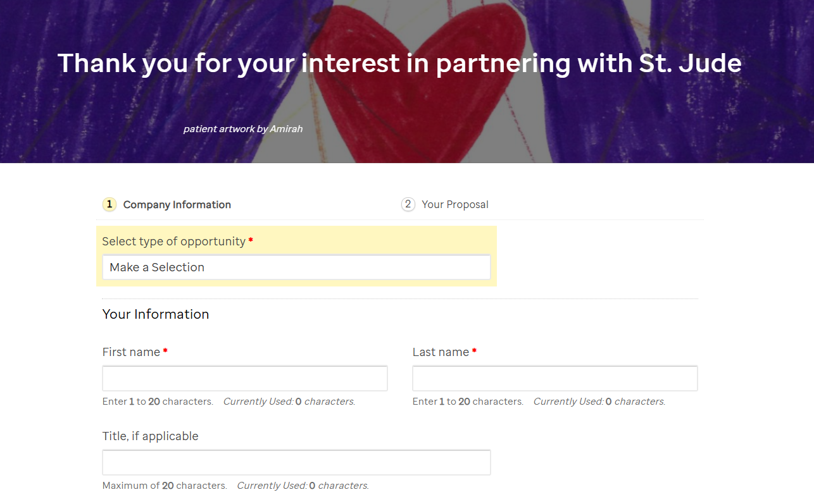Click the step 2 numbered circle icon

(408, 204)
